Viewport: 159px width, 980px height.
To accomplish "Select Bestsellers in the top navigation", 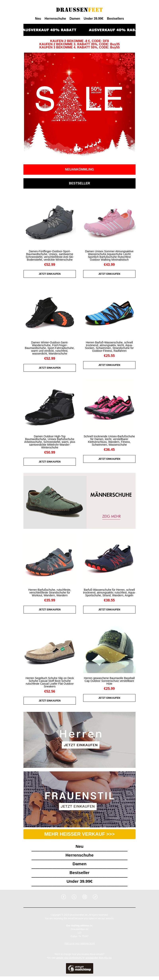I will click(115, 19).
